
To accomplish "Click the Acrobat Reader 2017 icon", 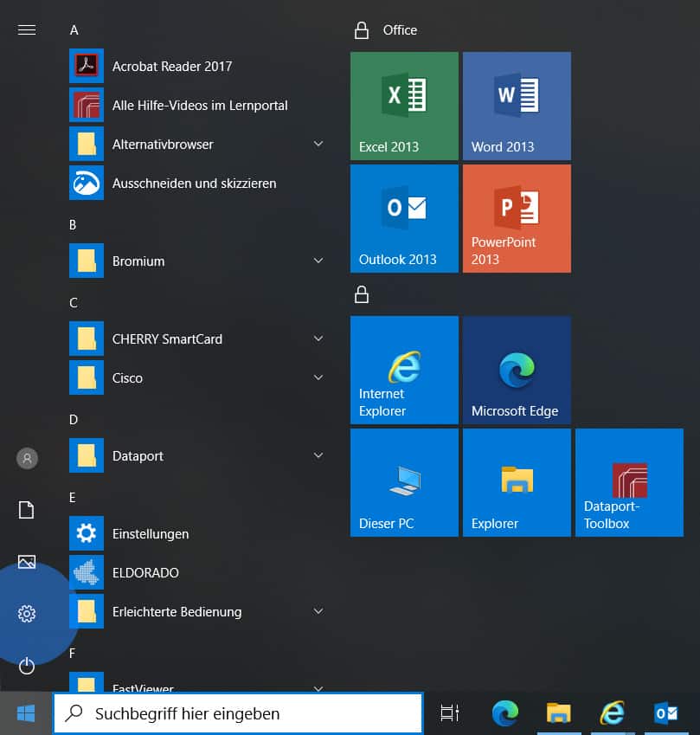I will [87, 66].
